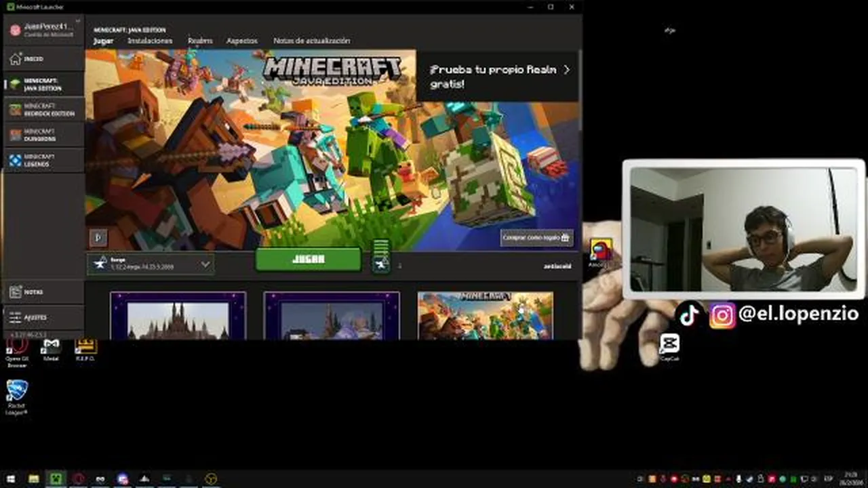Open the middle snowy news thumbnail card
Screen dimensions: 868x488
point(332,316)
